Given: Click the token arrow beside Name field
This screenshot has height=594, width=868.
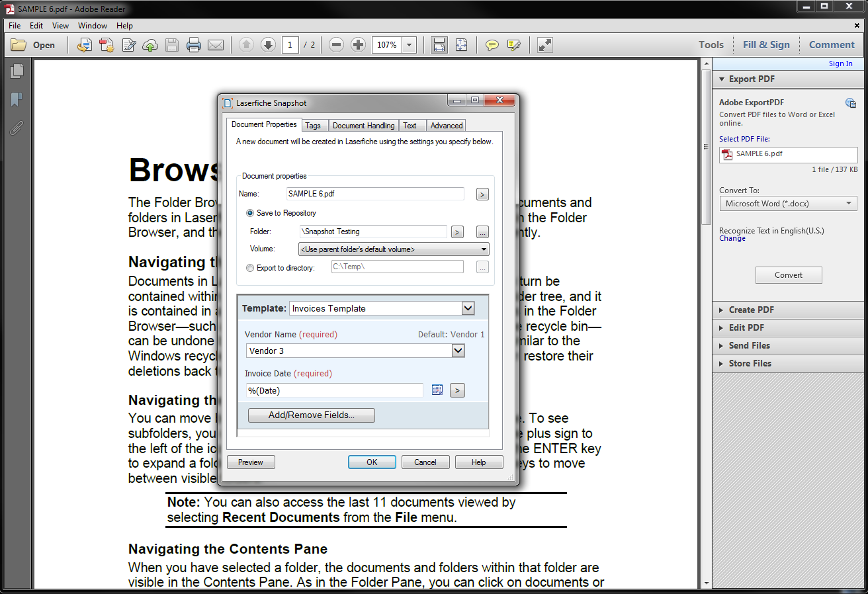Looking at the screenshot, I should coord(482,194).
